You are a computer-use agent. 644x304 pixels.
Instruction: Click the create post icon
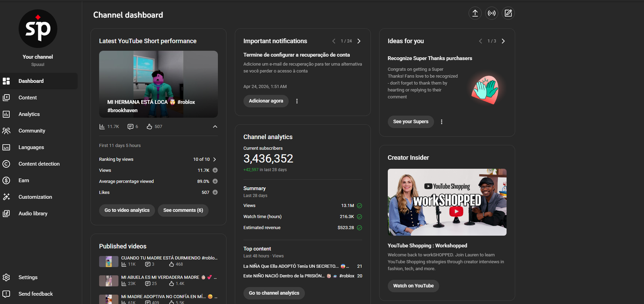coord(508,13)
